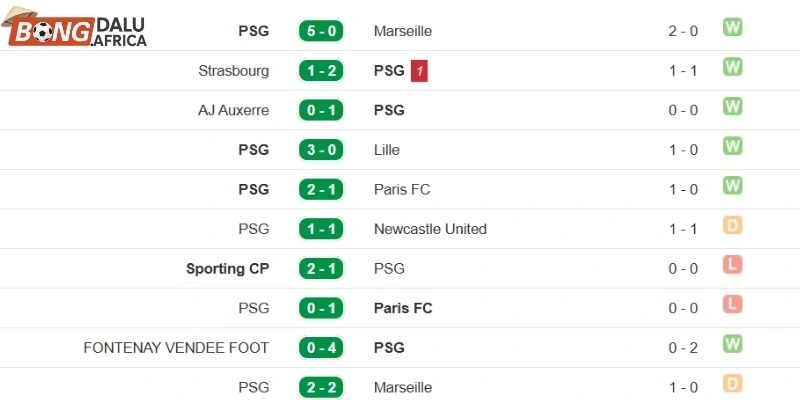This screenshot has height=400, width=800.
Task: Open the AJ Auxerre team link
Action: [x=233, y=110]
